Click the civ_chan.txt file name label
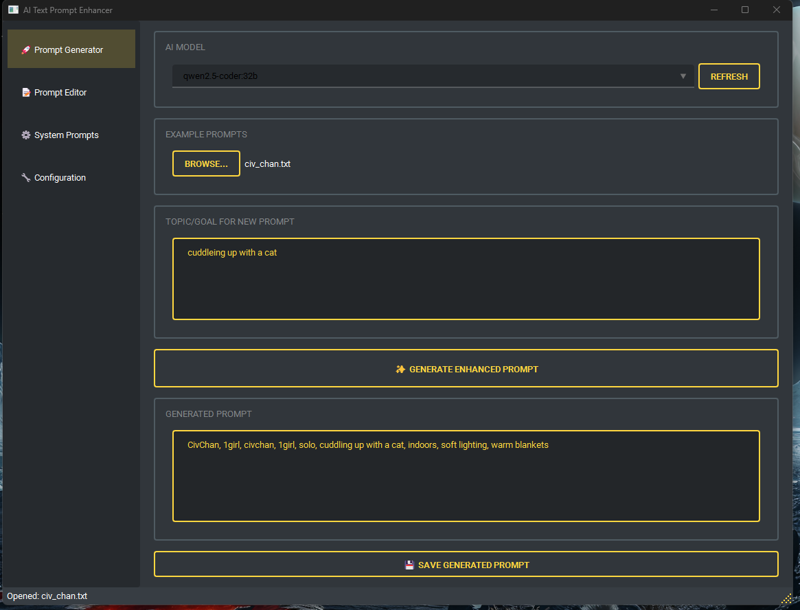Image resolution: width=800 pixels, height=610 pixels. tap(267, 164)
